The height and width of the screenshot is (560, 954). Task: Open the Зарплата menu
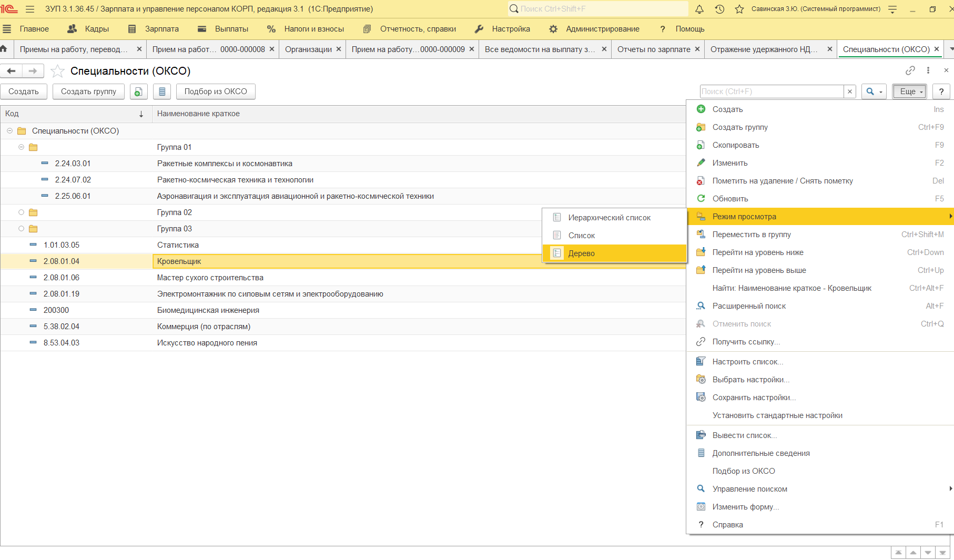[x=161, y=29]
